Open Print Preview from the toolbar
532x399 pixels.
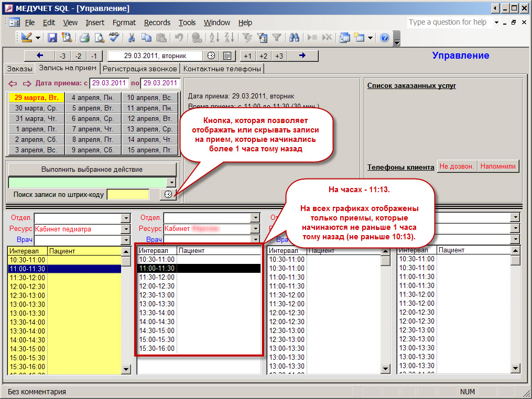[x=99, y=37]
